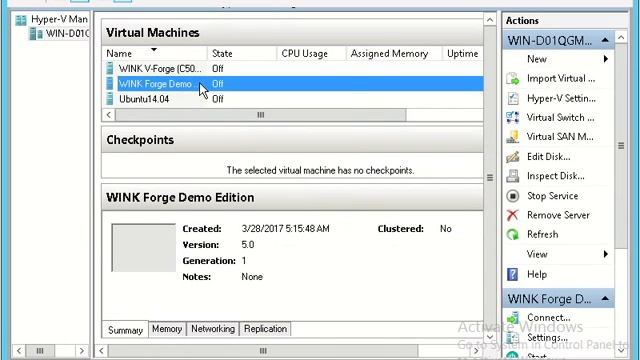Image resolution: width=640 pixels, height=360 pixels.
Task: Click the Virtual Switch Manager icon
Action: pos(513,118)
